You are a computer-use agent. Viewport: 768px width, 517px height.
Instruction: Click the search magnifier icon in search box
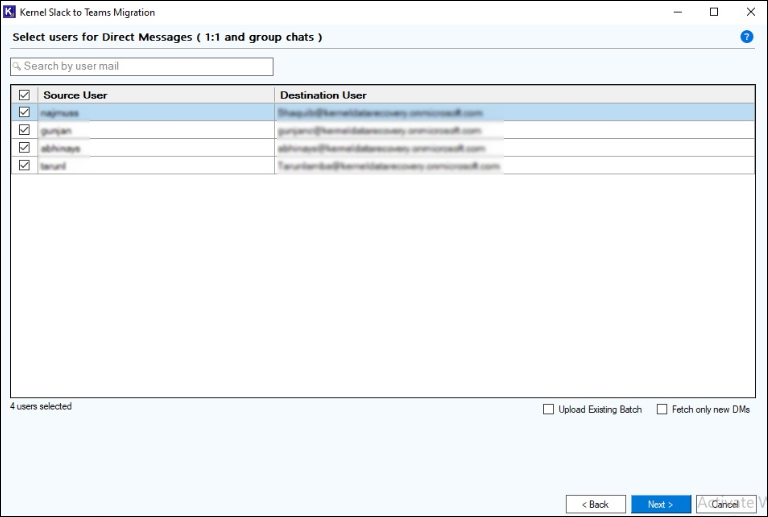[x=17, y=66]
